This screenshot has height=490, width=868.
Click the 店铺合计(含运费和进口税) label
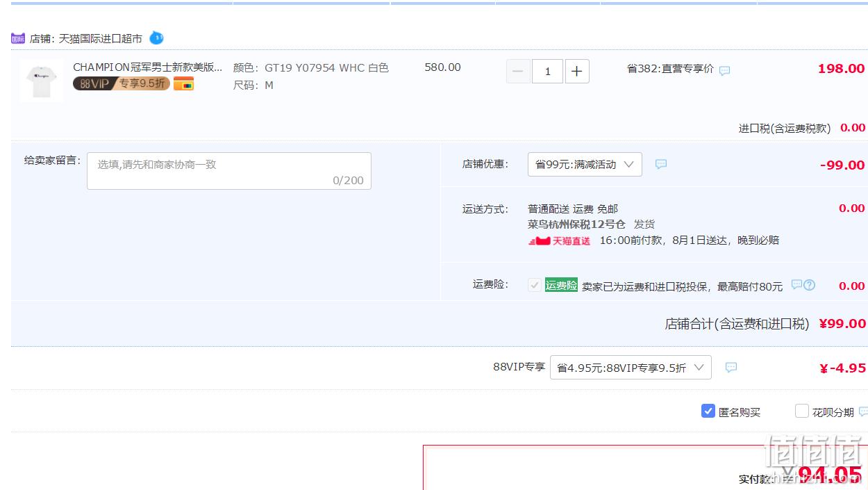(x=737, y=323)
